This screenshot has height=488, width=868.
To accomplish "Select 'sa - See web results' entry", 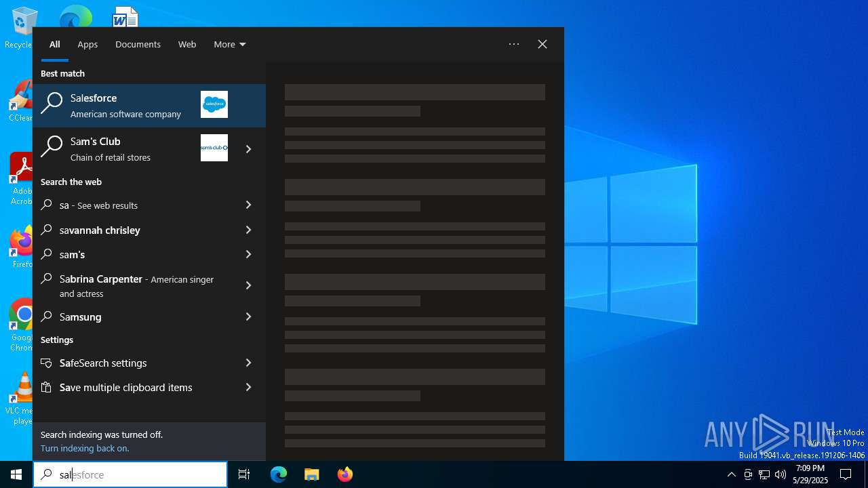I will 132,205.
